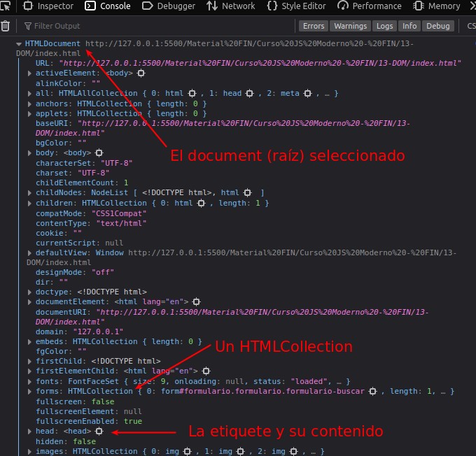Image resolution: width=476 pixels, height=456 pixels.
Task: Click the node target icon beside activeElement body
Action: coord(141,73)
